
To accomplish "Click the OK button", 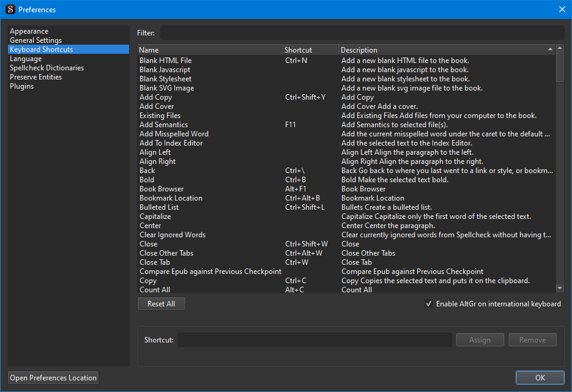I will 540,378.
